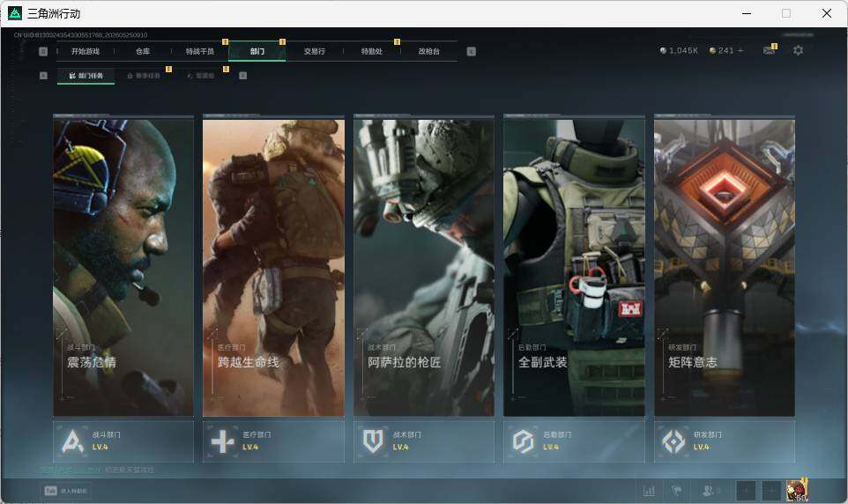Click the 震荡危情 title text
The height and width of the screenshot is (504, 848).
[92, 362]
